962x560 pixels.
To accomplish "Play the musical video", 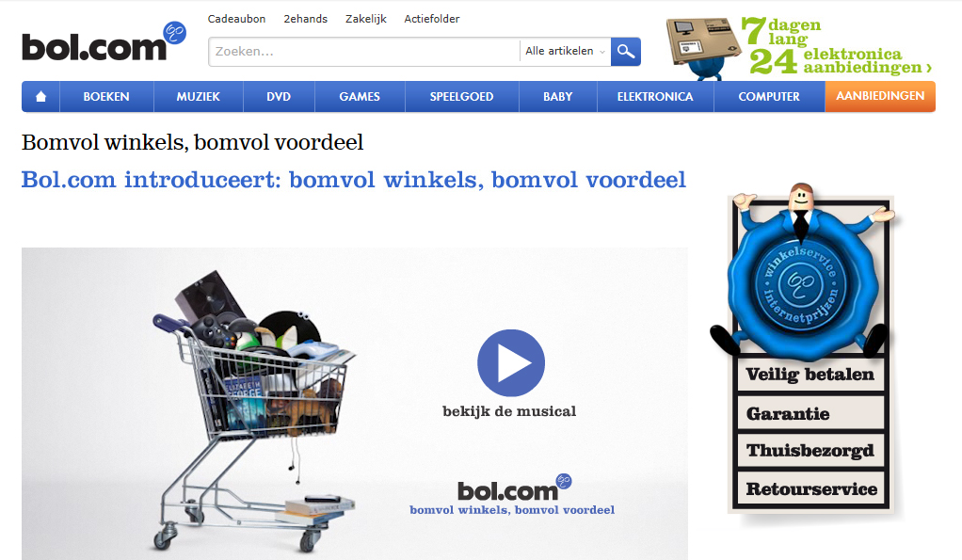I will (x=511, y=362).
